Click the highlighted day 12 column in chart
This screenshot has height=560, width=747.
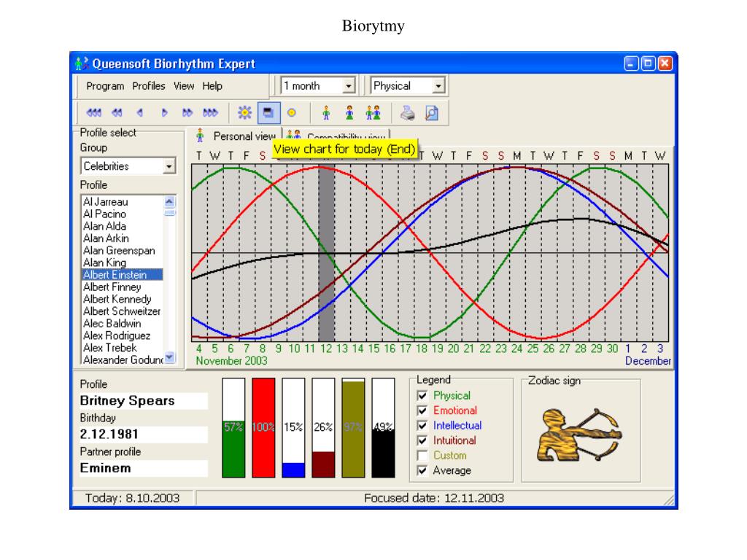click(x=326, y=252)
